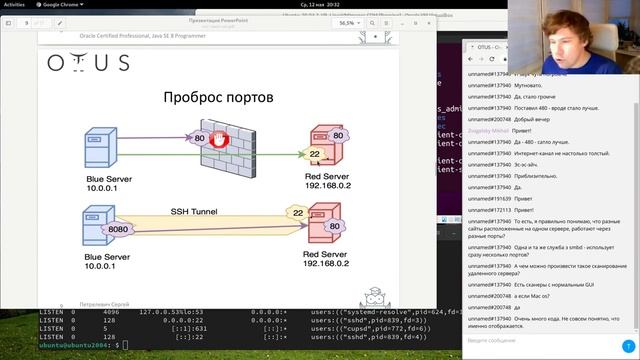The height and width of the screenshot is (360, 640).
Task: Go forward in the Chrome window
Action: coord(481,59)
